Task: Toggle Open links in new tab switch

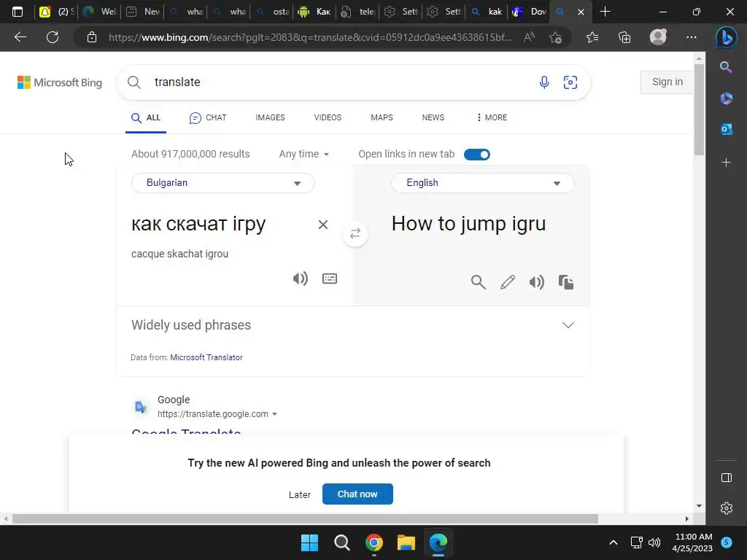Action: click(477, 155)
